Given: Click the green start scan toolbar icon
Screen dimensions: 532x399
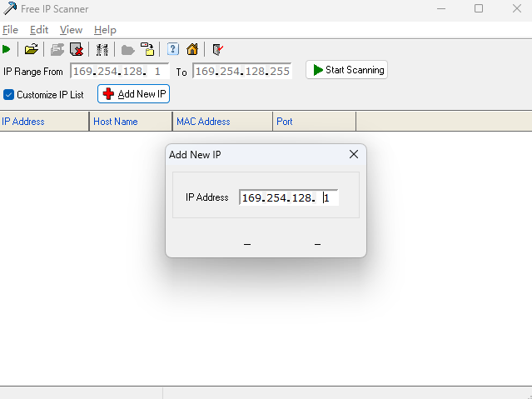Looking at the screenshot, I should (7, 49).
